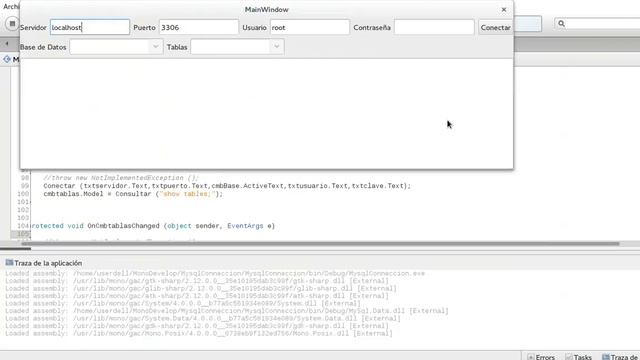Open the Traza de pad in status bar
The height and width of the screenshot is (360, 640).
(x=620, y=357)
